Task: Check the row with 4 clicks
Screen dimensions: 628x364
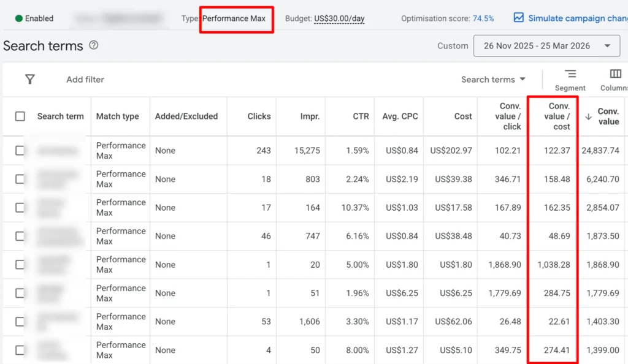Action: pyautogui.click(x=20, y=351)
